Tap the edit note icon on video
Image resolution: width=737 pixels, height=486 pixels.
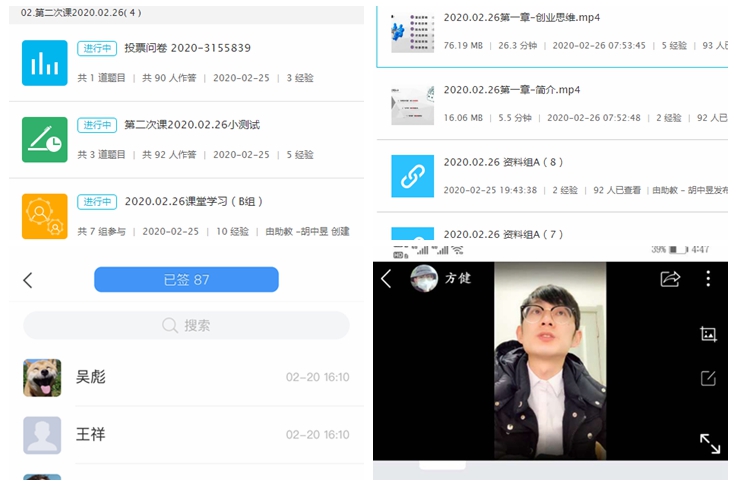708,378
